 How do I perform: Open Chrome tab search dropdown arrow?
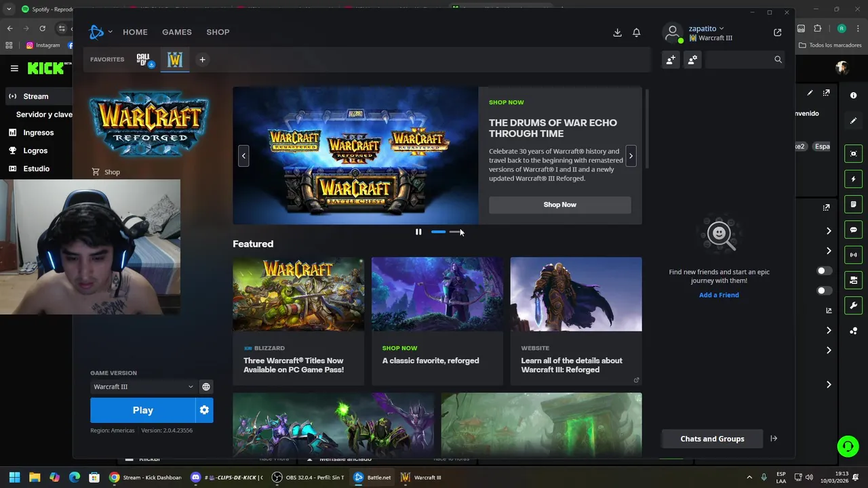coord(9,9)
